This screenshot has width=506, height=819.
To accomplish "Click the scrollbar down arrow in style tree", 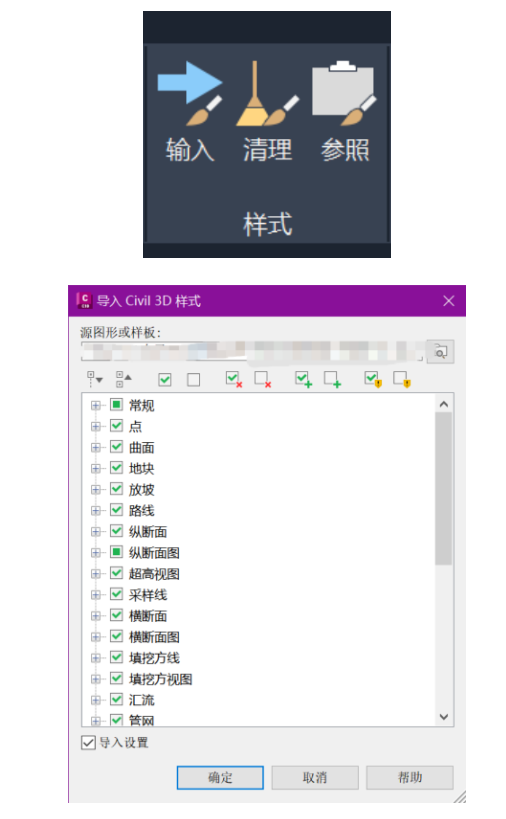I will 444,717.
